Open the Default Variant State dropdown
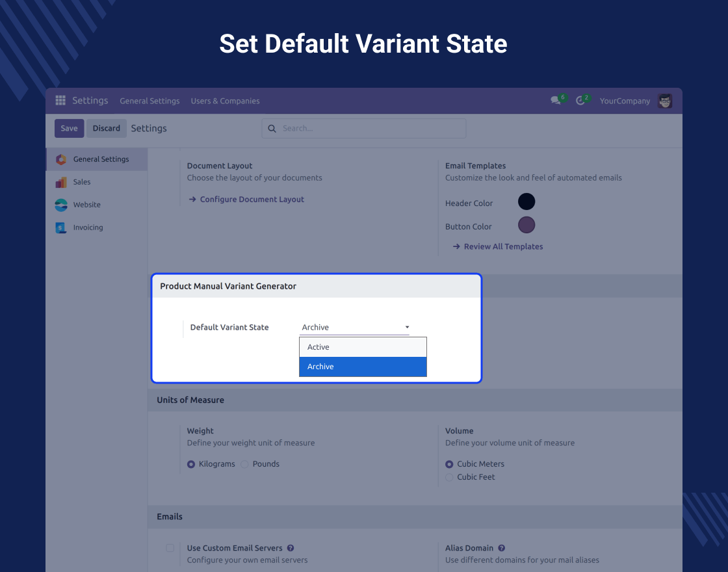Image resolution: width=728 pixels, height=572 pixels. [354, 328]
